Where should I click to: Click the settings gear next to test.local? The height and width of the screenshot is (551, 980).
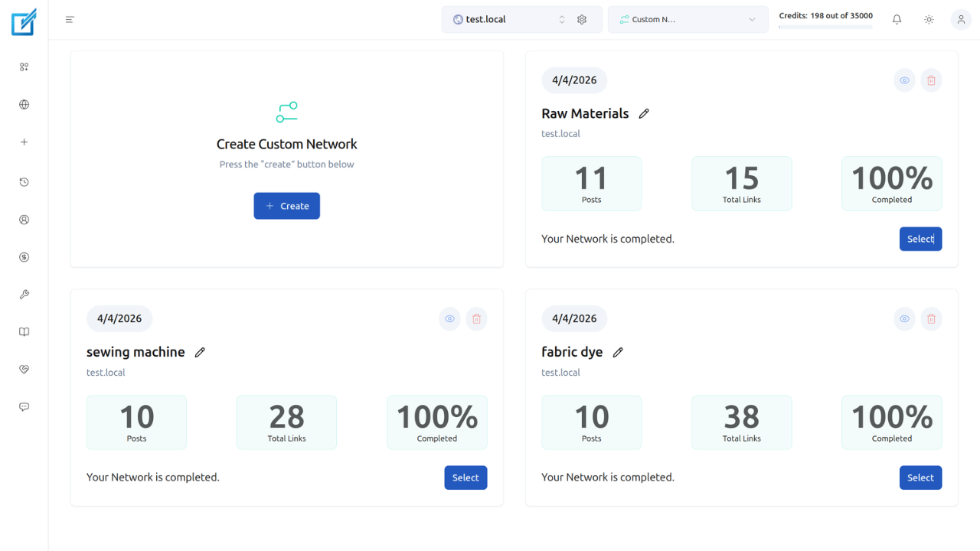[582, 19]
